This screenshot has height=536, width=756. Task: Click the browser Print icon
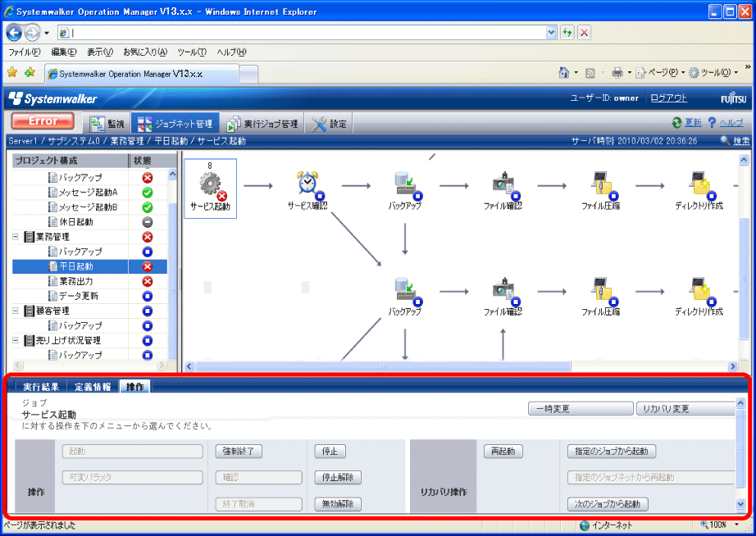coord(617,72)
